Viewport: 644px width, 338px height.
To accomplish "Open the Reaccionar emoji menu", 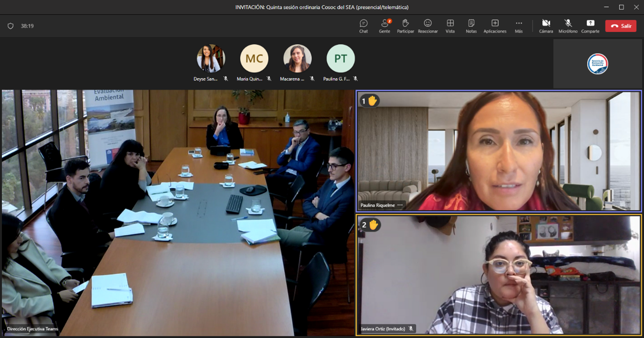I will click(428, 26).
